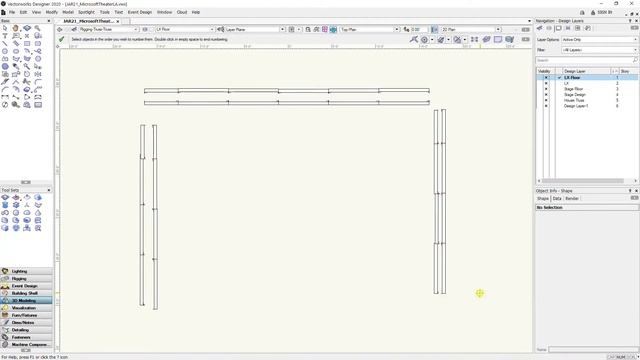The image size is (640, 360).
Task: Click the green checkmark in mode bar
Action: coord(61,39)
